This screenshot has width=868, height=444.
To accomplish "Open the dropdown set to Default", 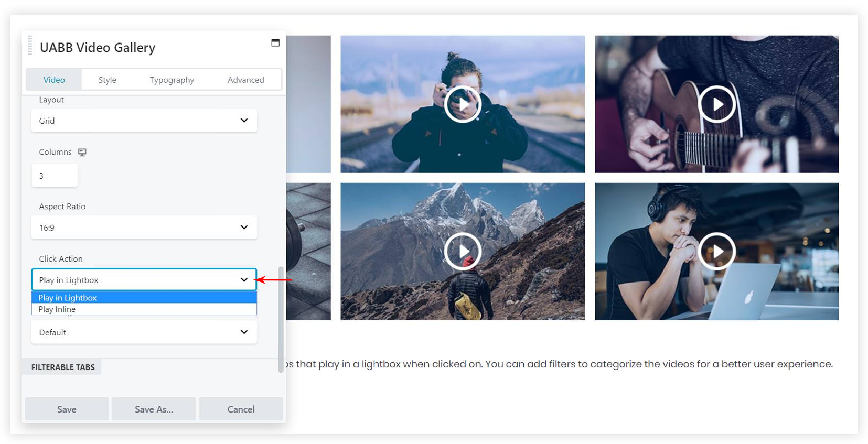I will 144,332.
